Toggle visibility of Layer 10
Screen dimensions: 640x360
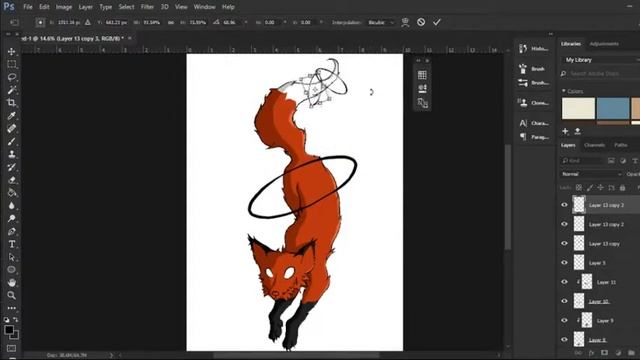coord(564,301)
